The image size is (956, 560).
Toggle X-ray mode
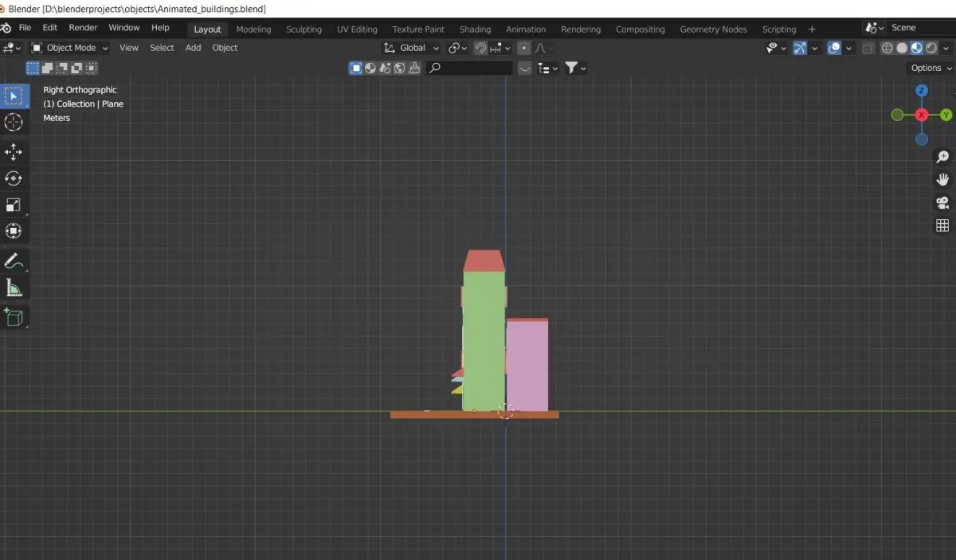point(868,48)
